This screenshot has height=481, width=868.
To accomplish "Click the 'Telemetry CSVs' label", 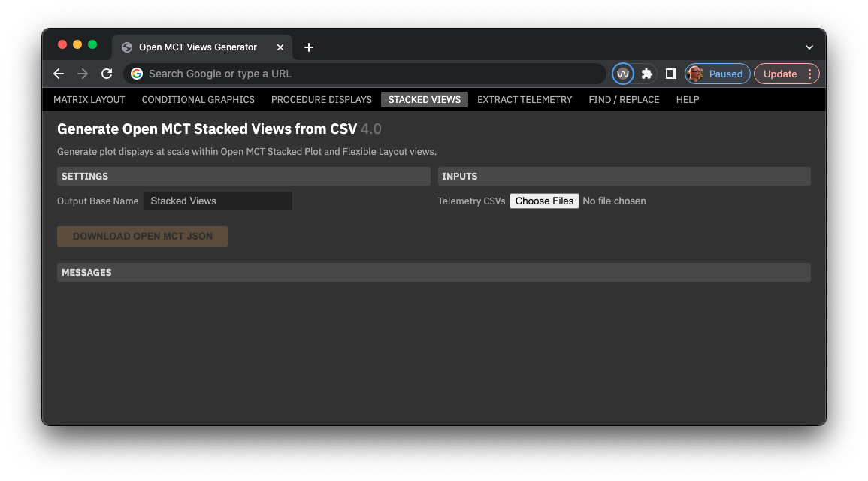I will (x=472, y=201).
